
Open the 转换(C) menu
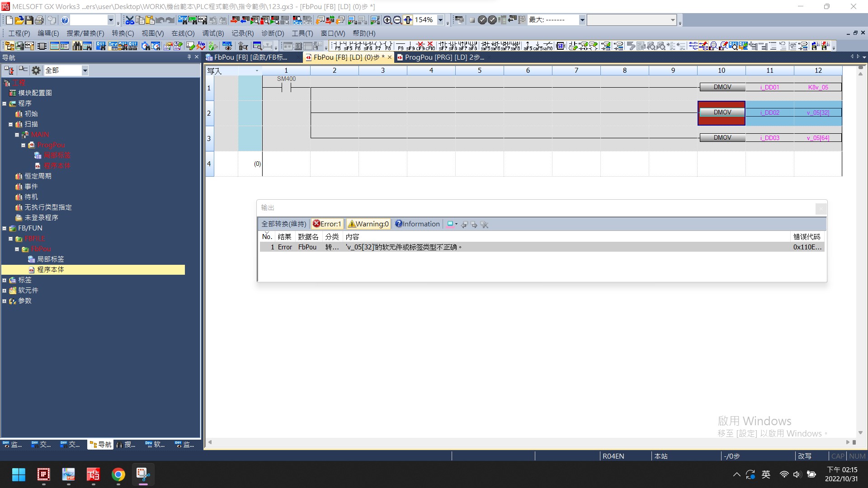pyautogui.click(x=123, y=33)
